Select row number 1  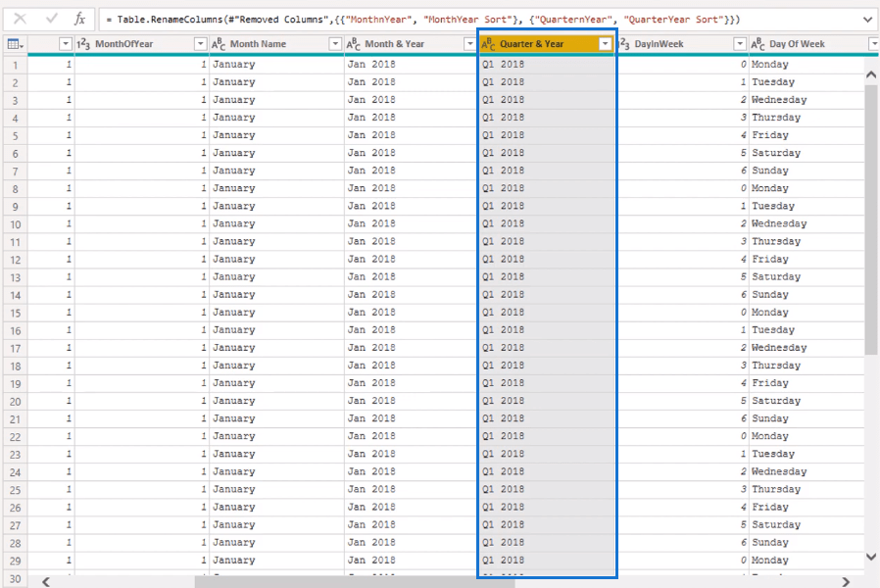click(15, 65)
